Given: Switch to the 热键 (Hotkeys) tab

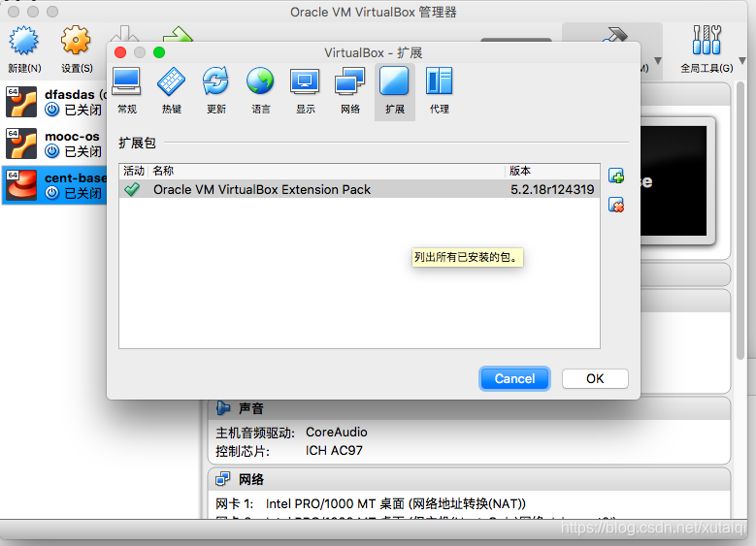Looking at the screenshot, I should click(x=171, y=91).
